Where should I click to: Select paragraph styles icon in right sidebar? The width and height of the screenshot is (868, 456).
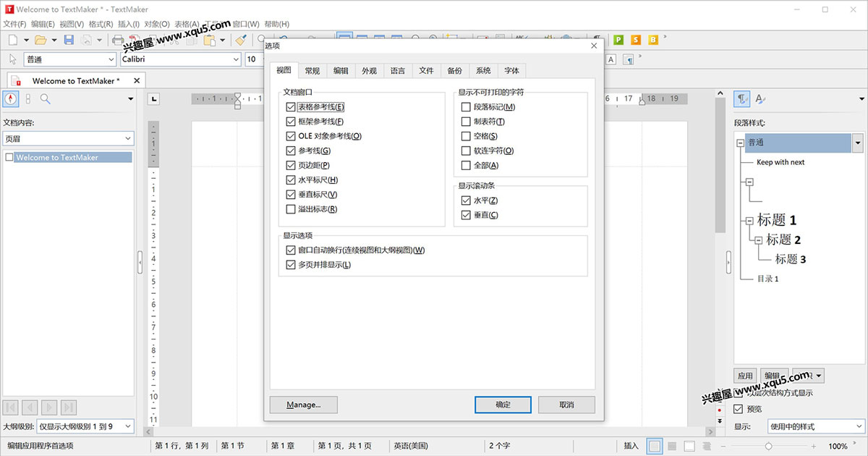click(x=741, y=99)
